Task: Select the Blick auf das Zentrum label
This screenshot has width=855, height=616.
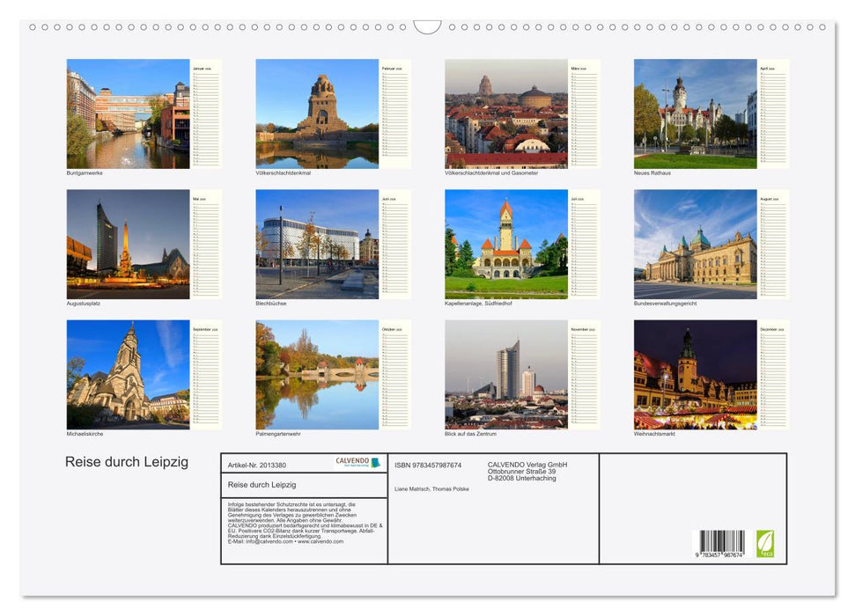Action: 474,431
